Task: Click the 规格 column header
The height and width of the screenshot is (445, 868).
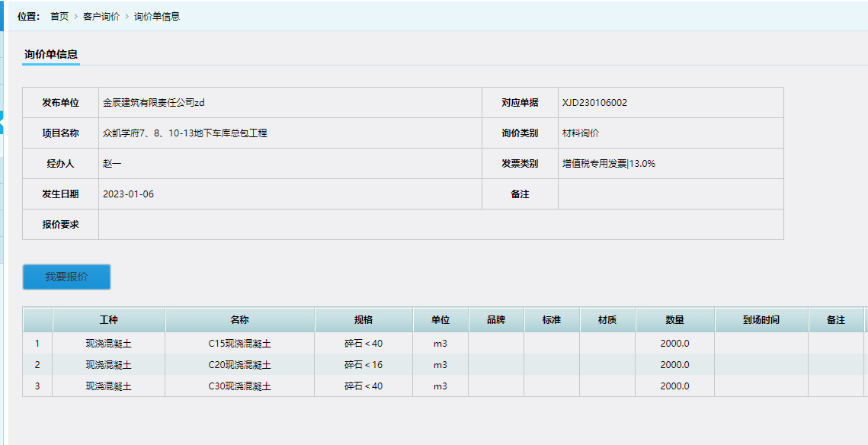Action: pos(364,320)
